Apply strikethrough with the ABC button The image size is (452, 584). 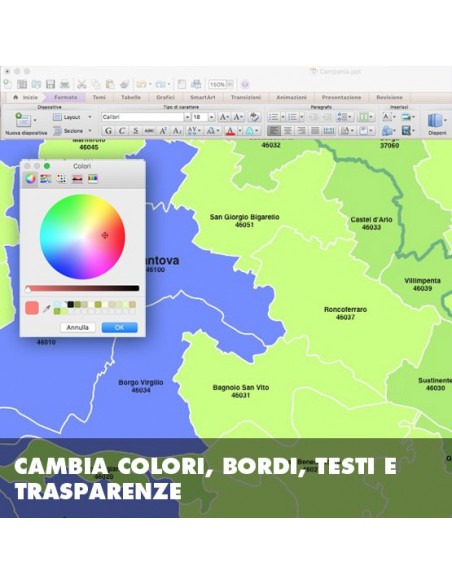pyautogui.click(x=149, y=131)
